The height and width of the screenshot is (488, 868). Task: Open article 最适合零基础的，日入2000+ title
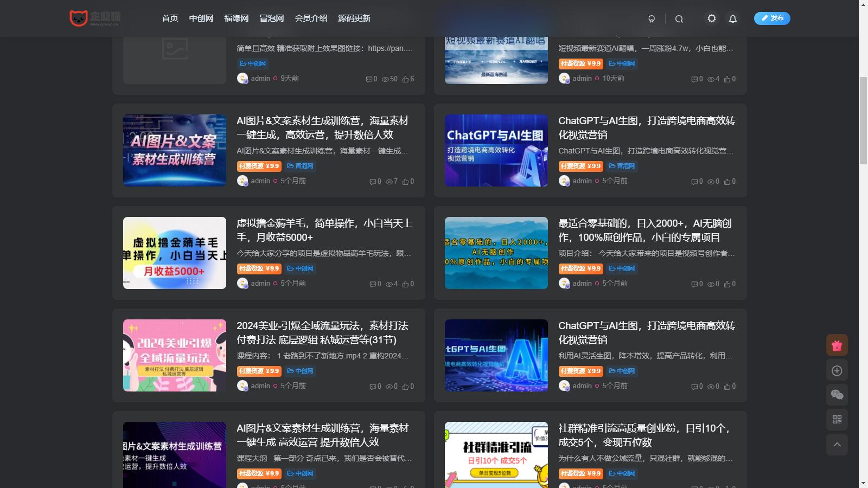(645, 230)
